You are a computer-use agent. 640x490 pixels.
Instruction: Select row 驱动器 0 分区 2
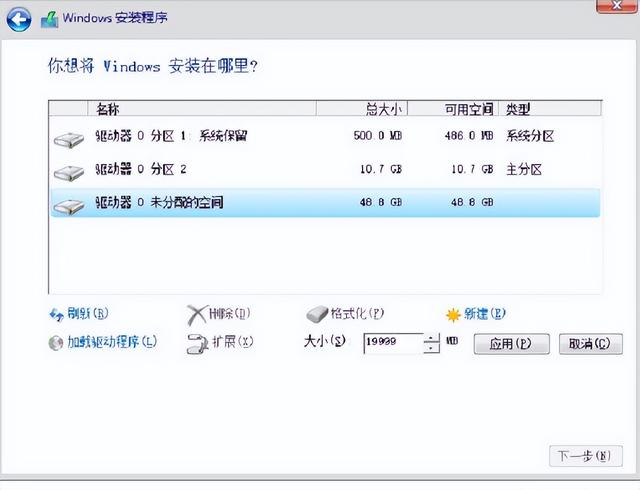tap(325, 169)
